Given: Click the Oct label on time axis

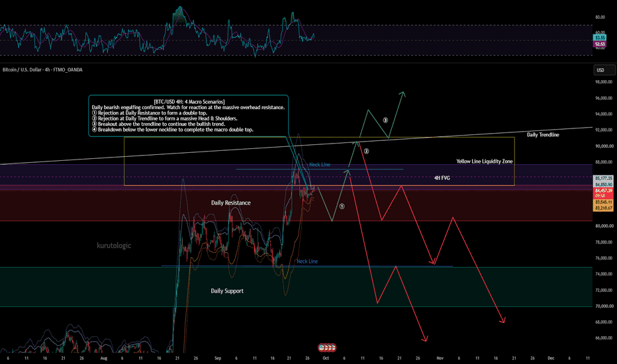Looking at the screenshot, I should pyautogui.click(x=326, y=358).
